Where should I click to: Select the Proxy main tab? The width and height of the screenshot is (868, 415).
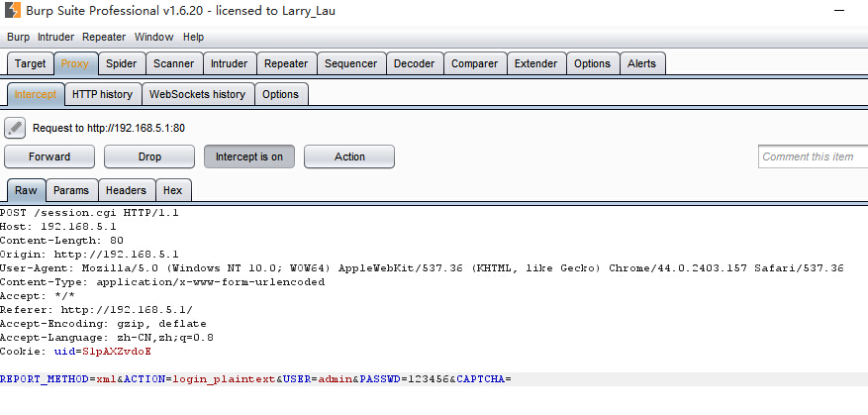[x=75, y=63]
